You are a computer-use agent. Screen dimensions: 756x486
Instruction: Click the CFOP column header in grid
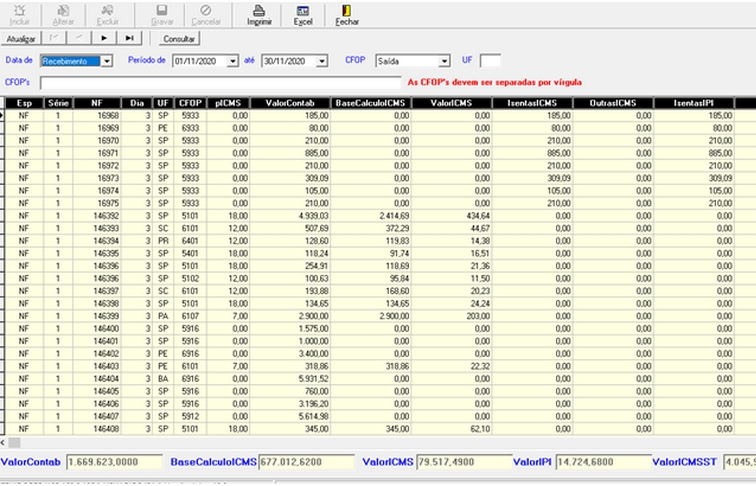point(190,103)
